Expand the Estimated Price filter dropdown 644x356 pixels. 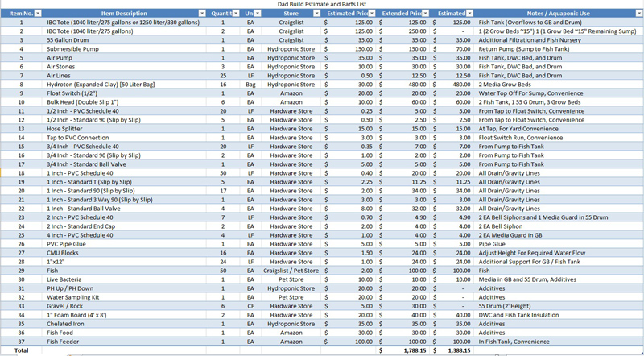pyautogui.click(x=373, y=14)
